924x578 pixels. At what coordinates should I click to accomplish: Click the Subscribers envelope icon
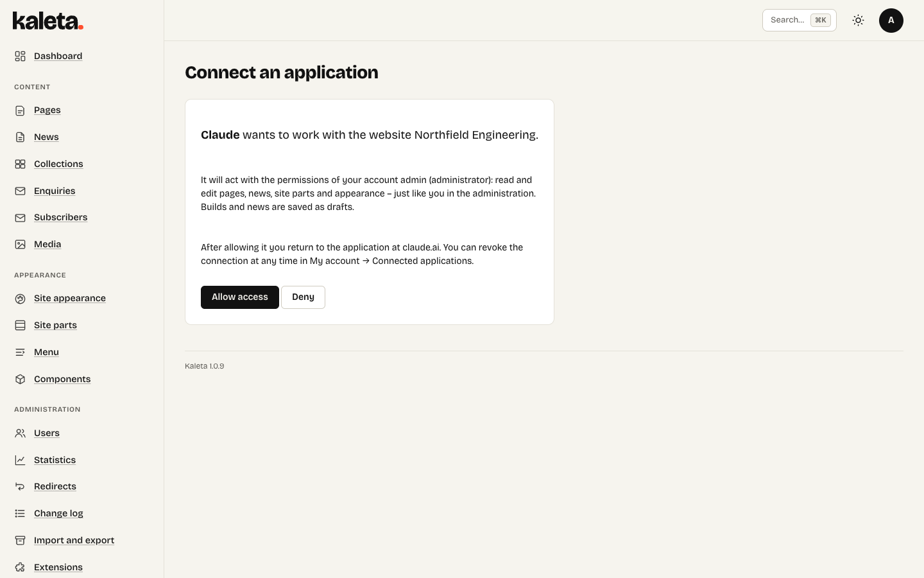coord(21,218)
